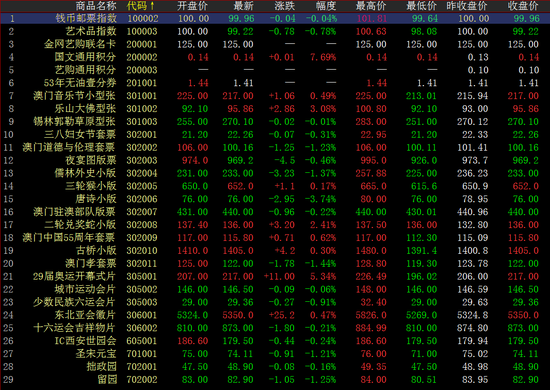550x390 pixels.
Task: Click code 605001 in the 代码 column
Action: 142,341
